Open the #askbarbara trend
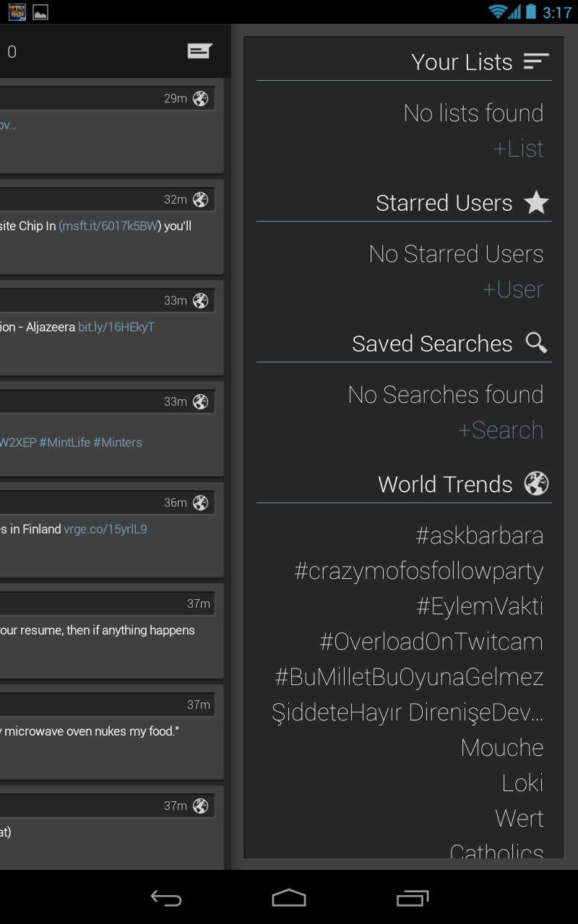 tap(480, 536)
